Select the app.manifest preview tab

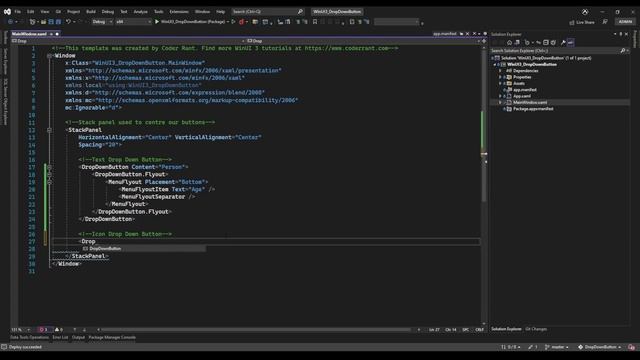pyautogui.click(x=445, y=34)
